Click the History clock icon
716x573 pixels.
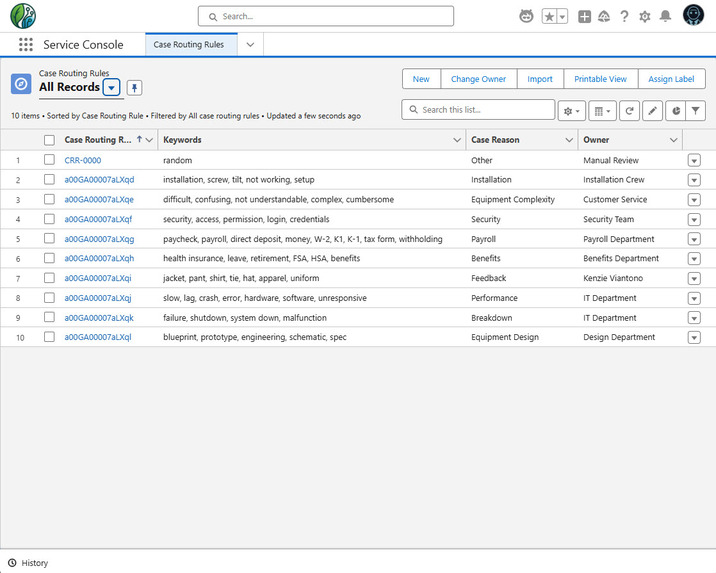[x=12, y=563]
